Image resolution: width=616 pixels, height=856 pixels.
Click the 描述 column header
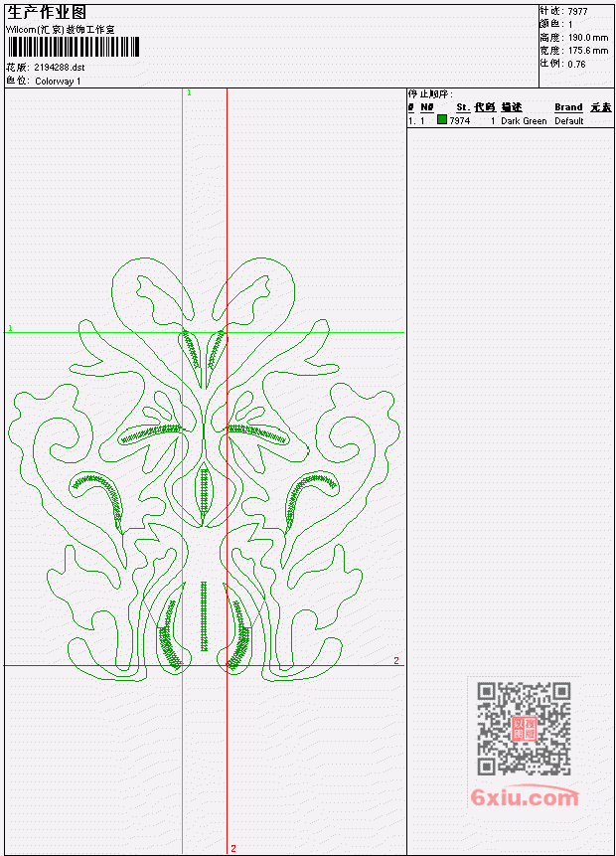coord(512,107)
